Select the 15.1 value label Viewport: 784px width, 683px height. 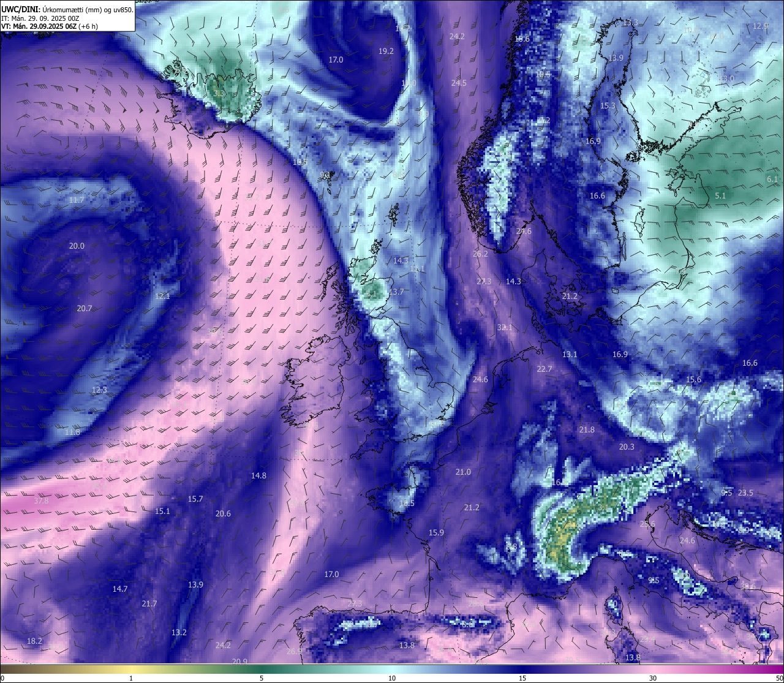click(162, 511)
